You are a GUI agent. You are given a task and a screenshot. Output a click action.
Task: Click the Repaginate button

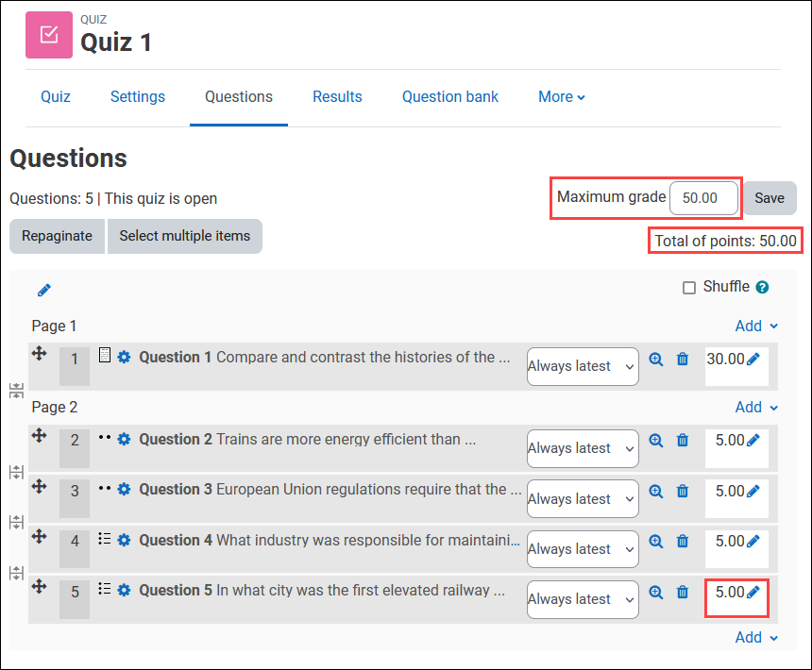pos(57,236)
